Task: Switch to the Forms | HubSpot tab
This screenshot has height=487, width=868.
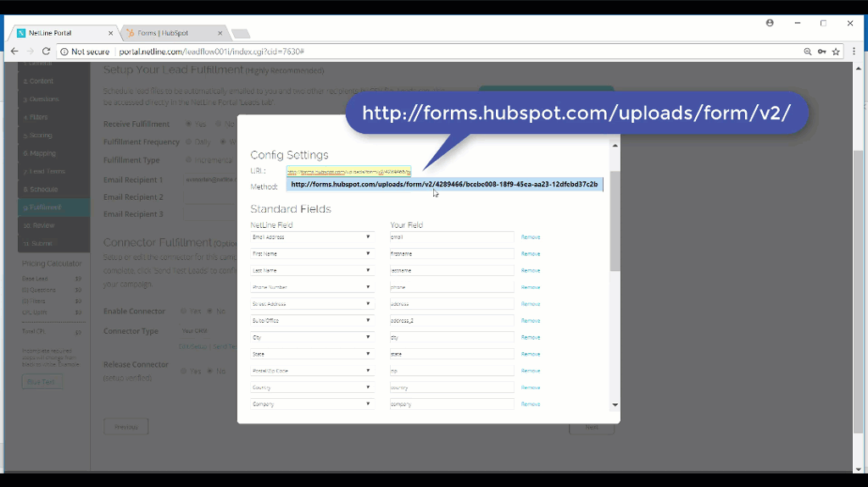Action: coord(173,33)
